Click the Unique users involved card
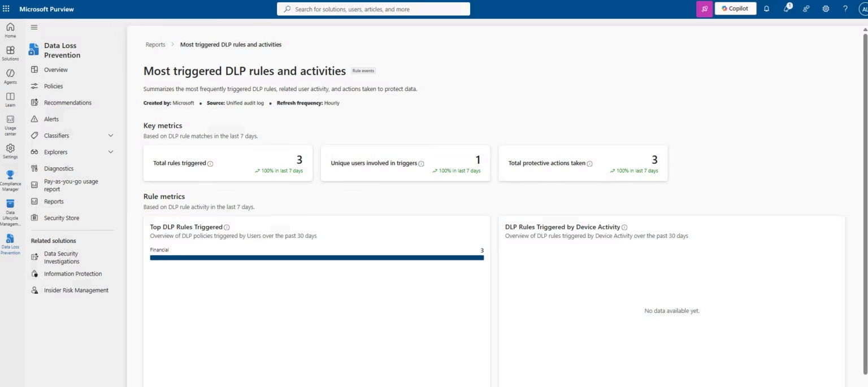Screen dimensions: 868x387 pyautogui.click(x=405, y=163)
